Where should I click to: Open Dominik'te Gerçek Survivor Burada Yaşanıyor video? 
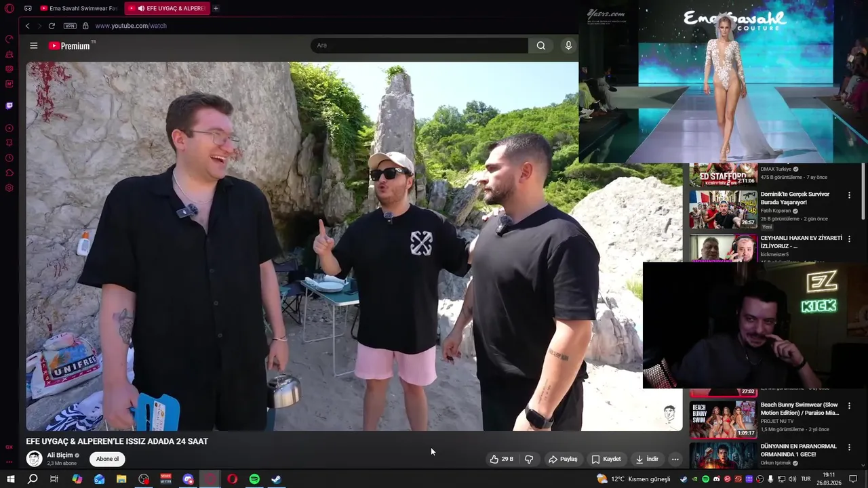795,198
